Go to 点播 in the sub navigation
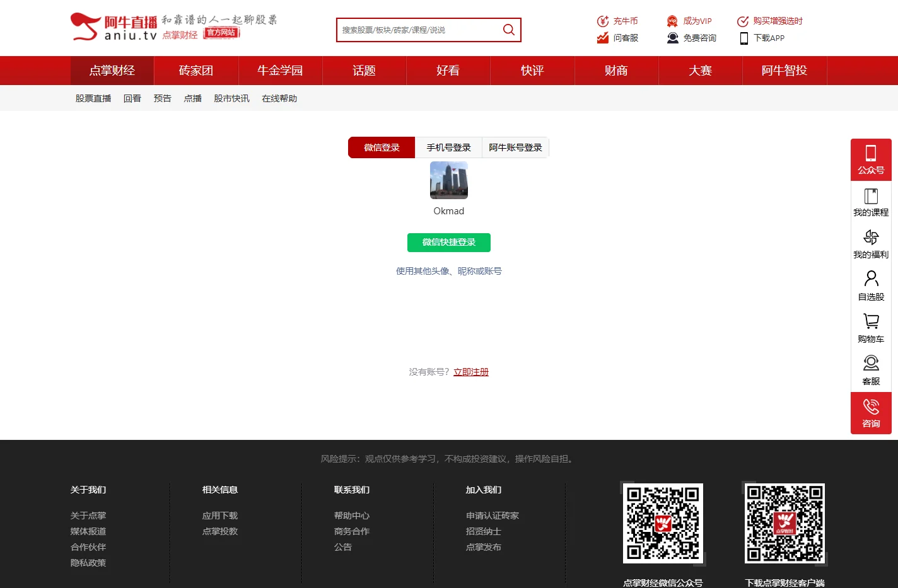This screenshot has height=588, width=898. click(193, 98)
